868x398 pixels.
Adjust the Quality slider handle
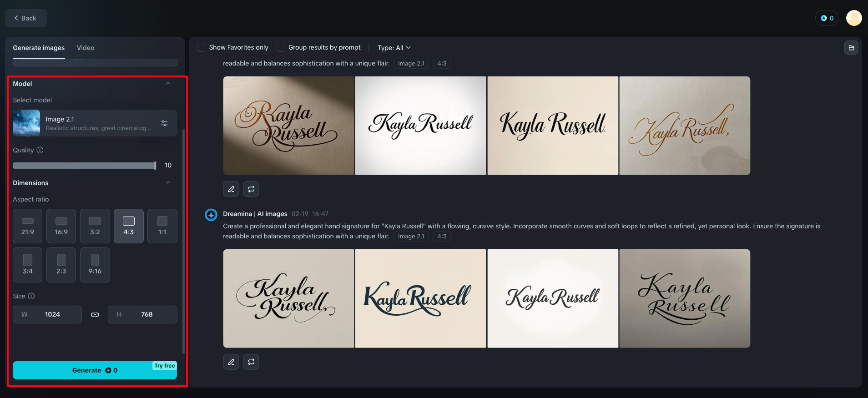(x=155, y=166)
